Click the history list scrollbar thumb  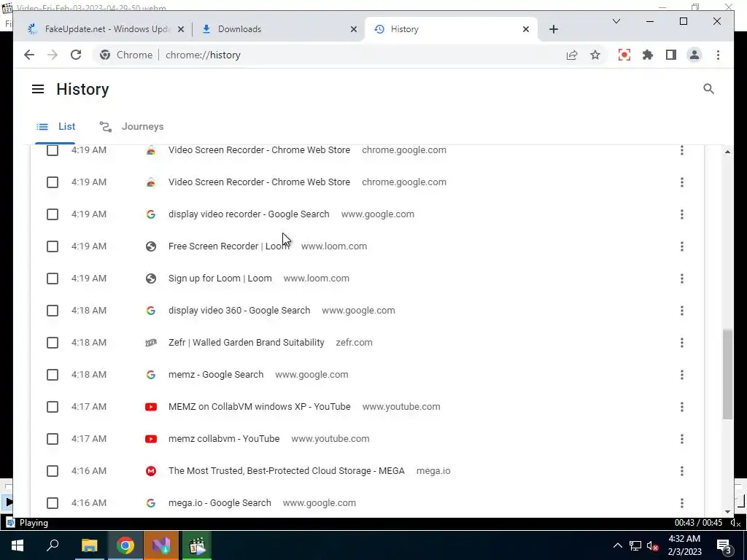[x=727, y=374]
